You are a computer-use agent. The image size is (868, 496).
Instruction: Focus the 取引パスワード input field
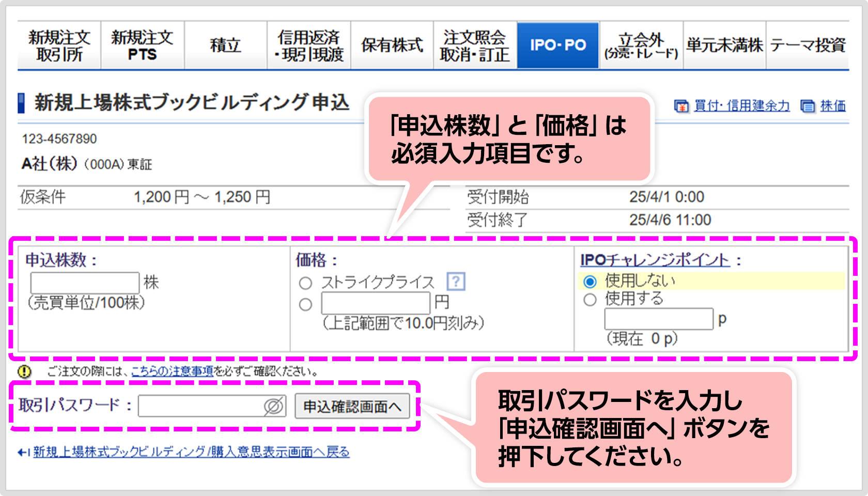(202, 406)
